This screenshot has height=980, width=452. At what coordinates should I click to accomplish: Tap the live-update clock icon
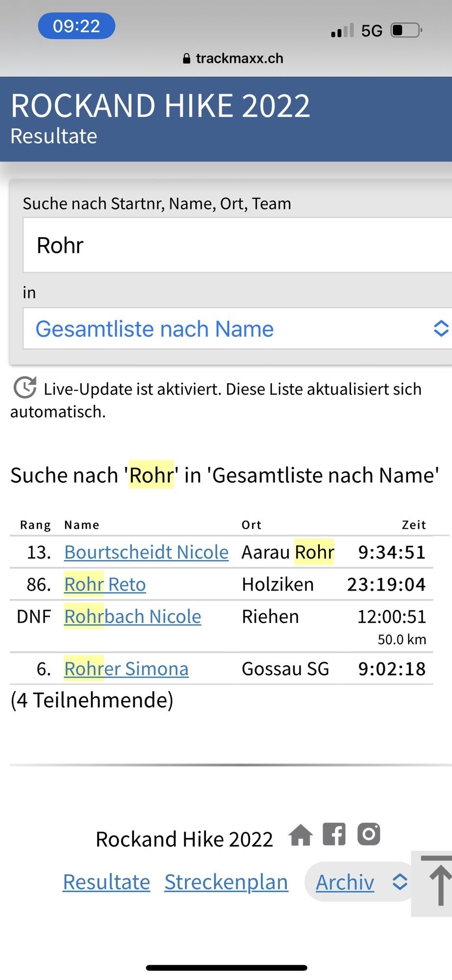pos(25,388)
